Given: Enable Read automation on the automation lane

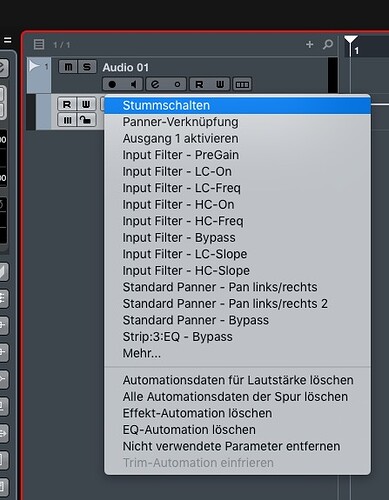Looking at the screenshot, I should point(67,104).
